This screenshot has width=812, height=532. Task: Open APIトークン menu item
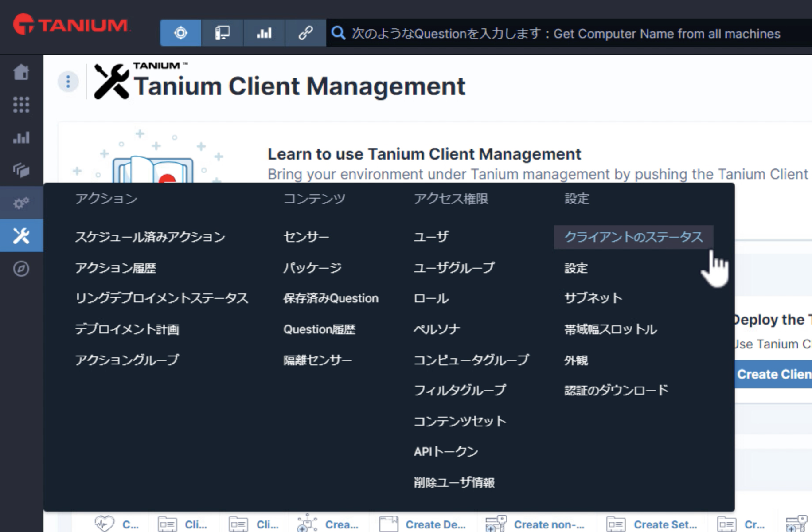(x=446, y=452)
